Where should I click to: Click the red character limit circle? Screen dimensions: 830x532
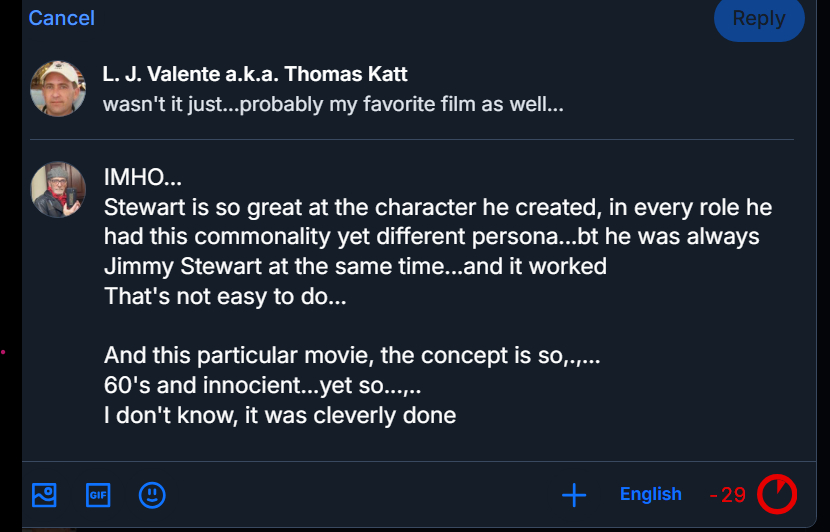coord(777,494)
